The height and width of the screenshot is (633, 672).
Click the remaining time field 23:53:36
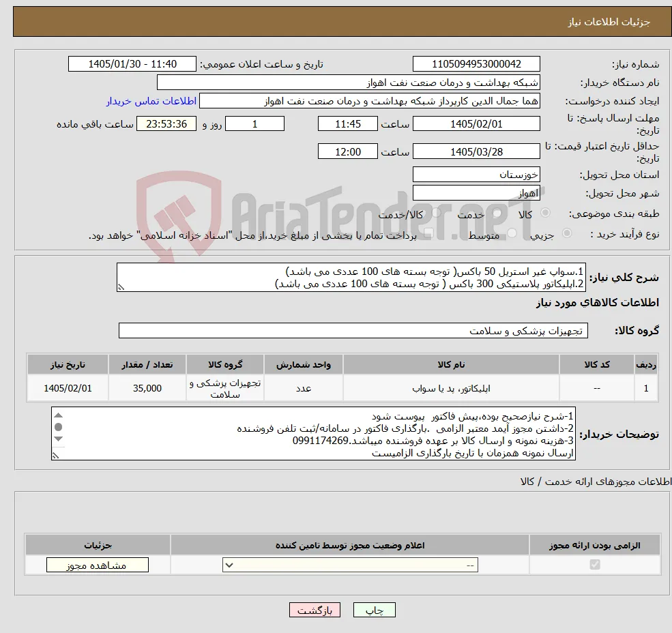[x=166, y=124]
